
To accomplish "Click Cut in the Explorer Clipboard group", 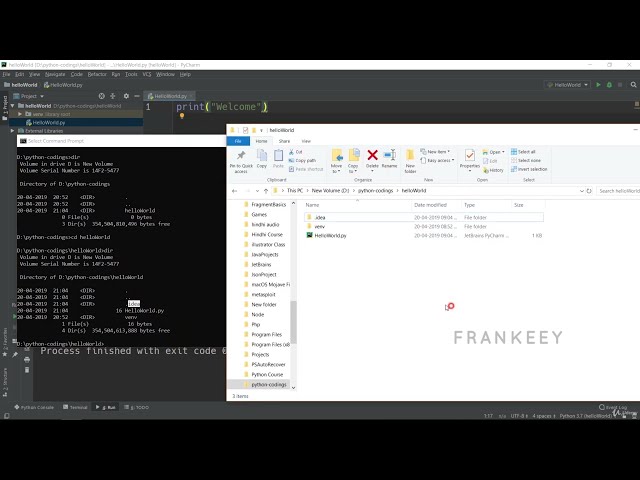I will tap(296, 152).
